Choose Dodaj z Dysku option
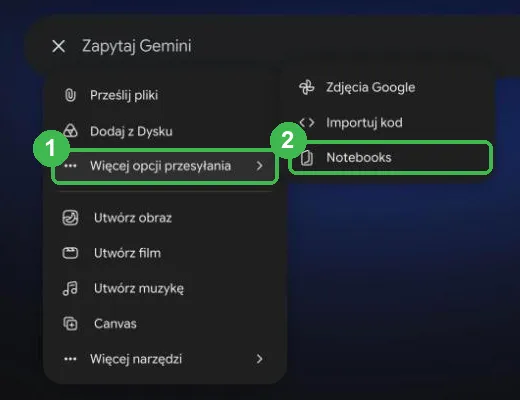This screenshot has width=520, height=400. 165,131
